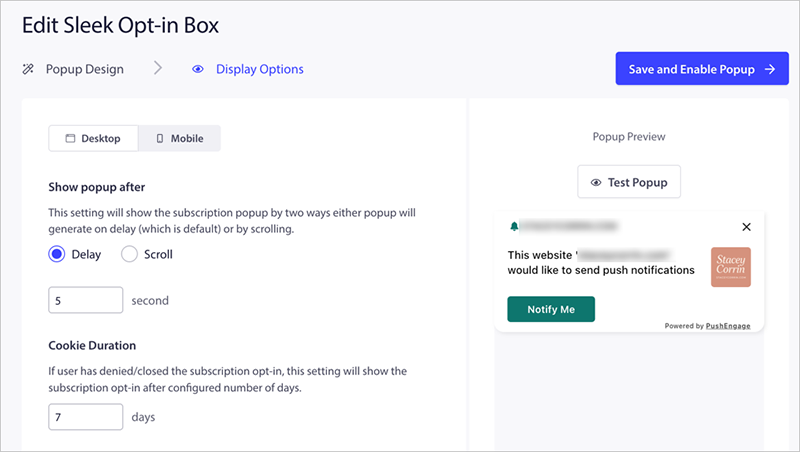Click the monitor icon in the Desktop tab
The width and height of the screenshot is (800, 452).
[x=71, y=139]
